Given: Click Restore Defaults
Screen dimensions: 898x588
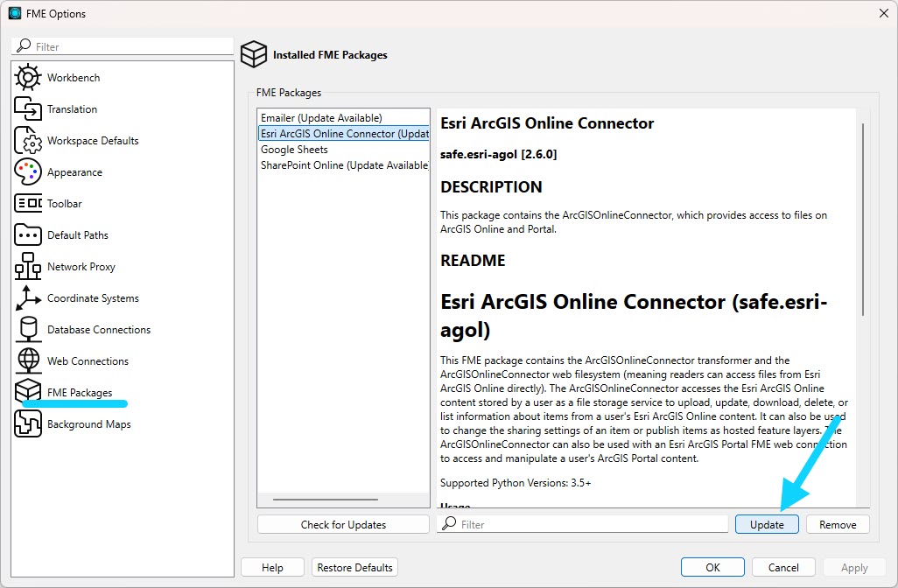Looking at the screenshot, I should click(354, 567).
